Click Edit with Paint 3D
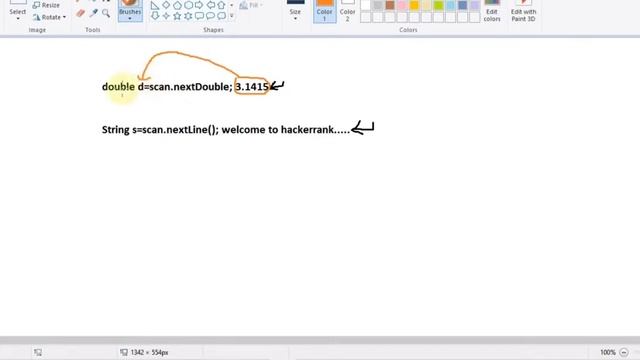The image size is (640, 360). [523, 11]
